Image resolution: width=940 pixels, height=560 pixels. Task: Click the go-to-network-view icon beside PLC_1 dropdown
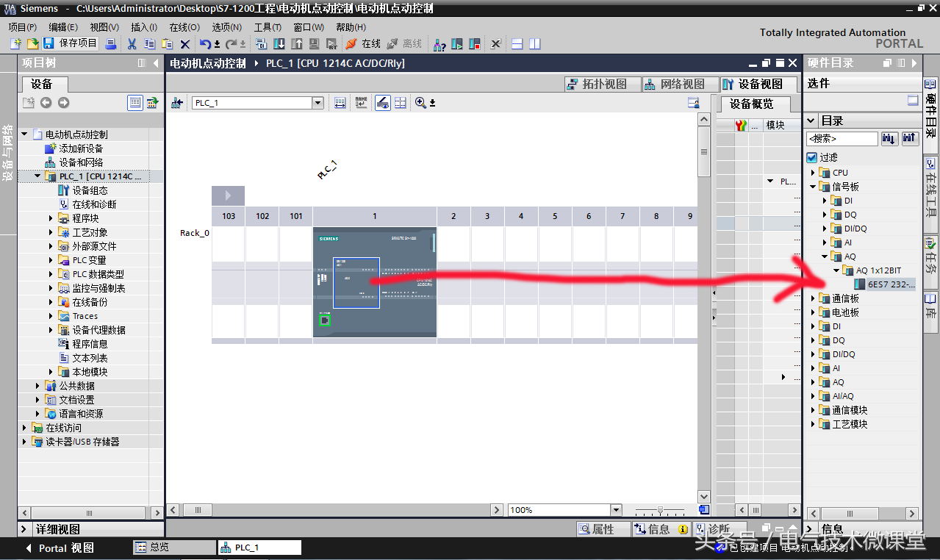[176, 103]
